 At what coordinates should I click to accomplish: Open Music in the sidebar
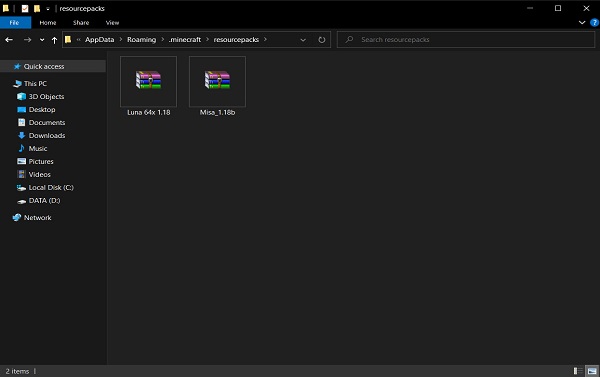(38, 149)
